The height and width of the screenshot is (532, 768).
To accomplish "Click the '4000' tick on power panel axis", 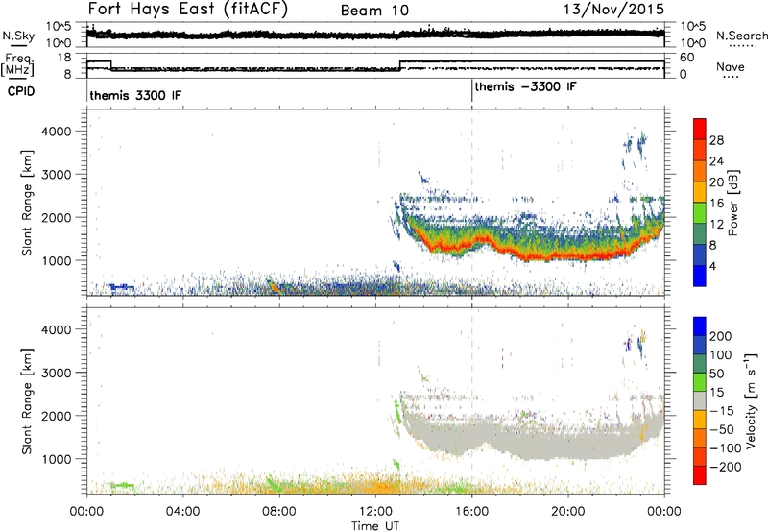I will (57, 132).
